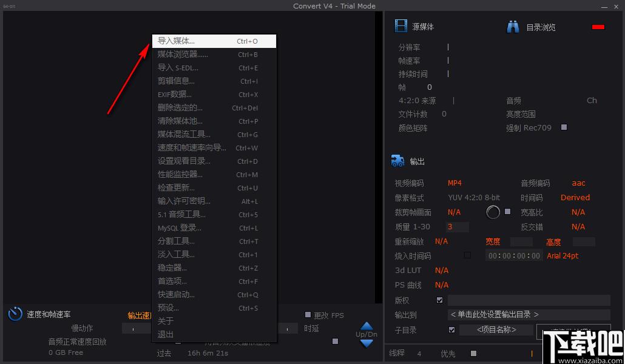Viewport: 625px width, 364px height.
Task: Open 淡入工具... menu item
Action: (214, 254)
